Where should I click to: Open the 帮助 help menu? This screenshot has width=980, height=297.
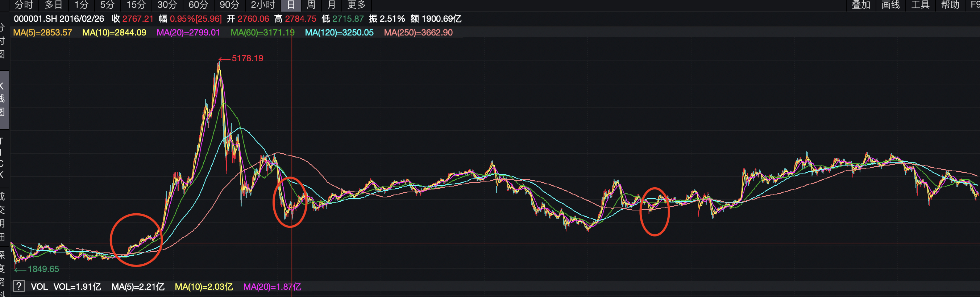(950, 5)
